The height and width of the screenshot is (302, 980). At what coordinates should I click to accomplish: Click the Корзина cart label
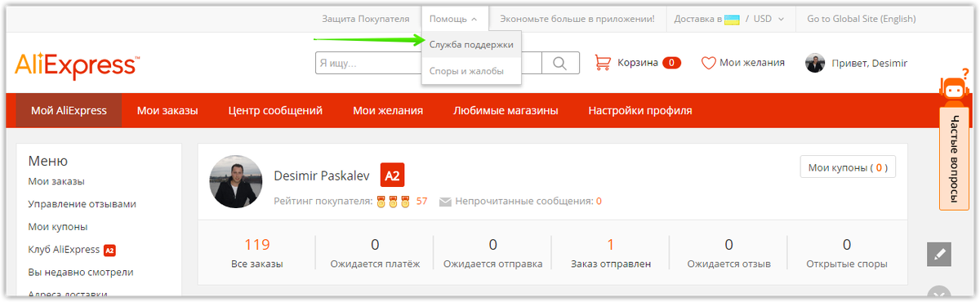(x=638, y=63)
